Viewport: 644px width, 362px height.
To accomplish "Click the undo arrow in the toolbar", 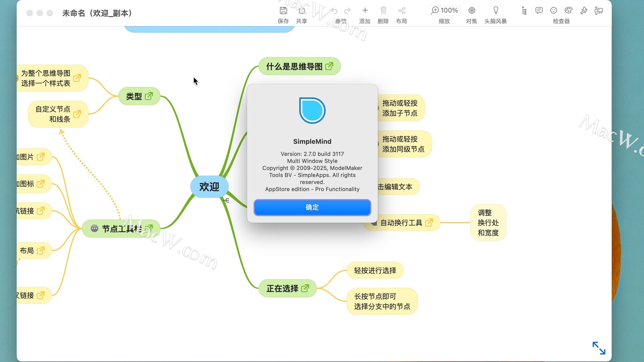I will point(334,10).
